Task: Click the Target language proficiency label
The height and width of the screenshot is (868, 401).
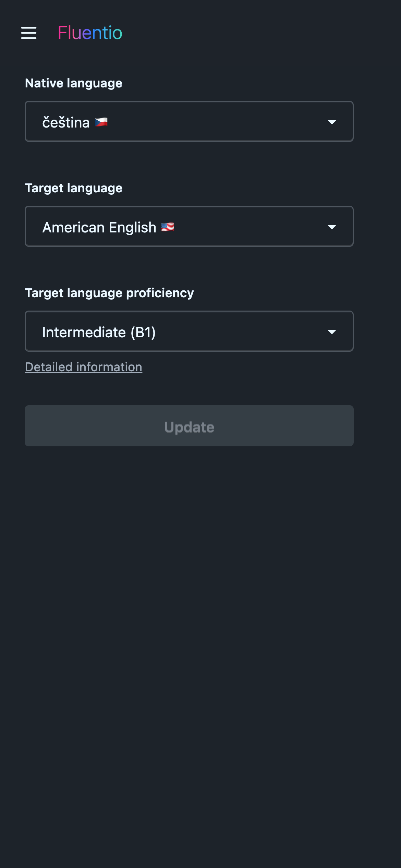Action: pos(109,293)
